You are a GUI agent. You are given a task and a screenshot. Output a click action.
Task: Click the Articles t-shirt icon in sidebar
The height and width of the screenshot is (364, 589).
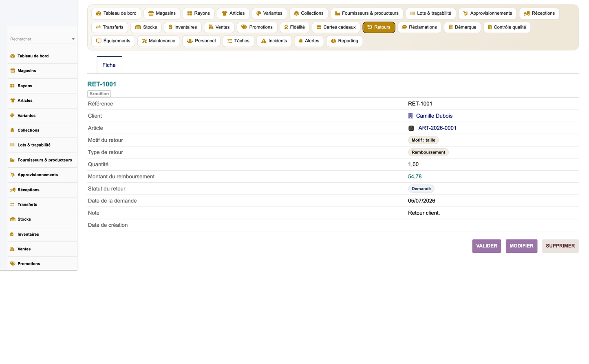pyautogui.click(x=13, y=101)
